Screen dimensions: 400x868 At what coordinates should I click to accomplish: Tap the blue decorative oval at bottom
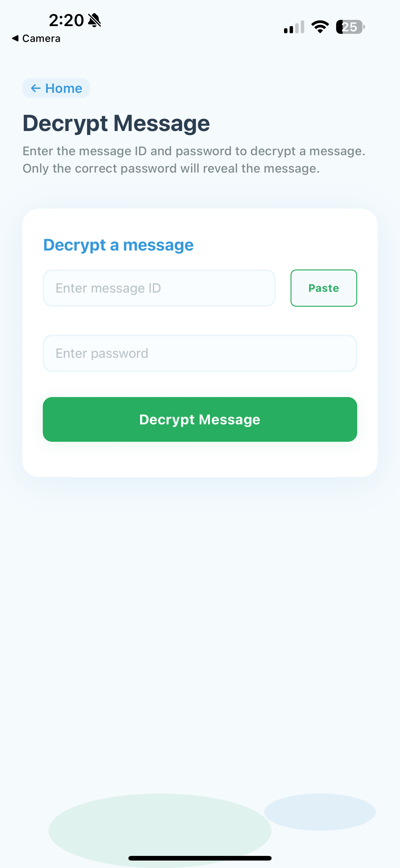[x=320, y=812]
